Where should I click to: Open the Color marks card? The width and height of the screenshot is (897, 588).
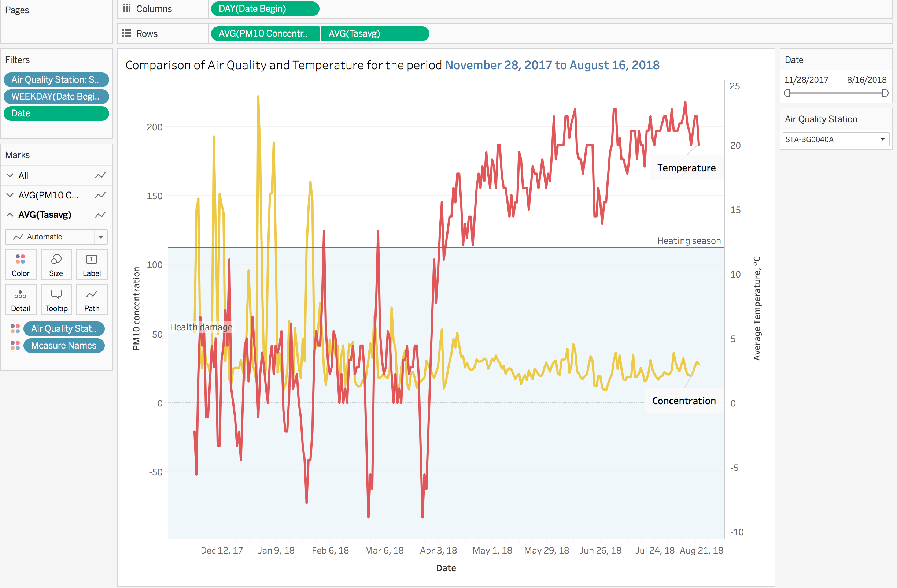pos(21,264)
